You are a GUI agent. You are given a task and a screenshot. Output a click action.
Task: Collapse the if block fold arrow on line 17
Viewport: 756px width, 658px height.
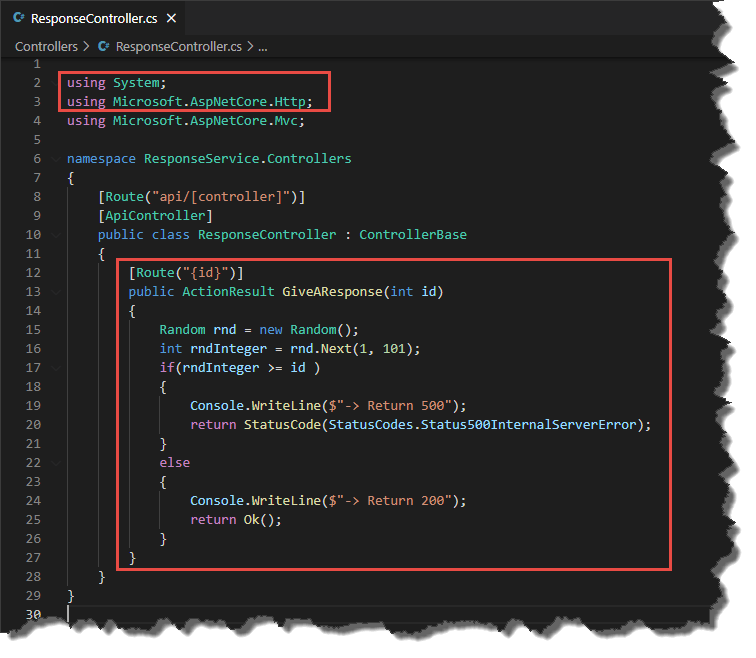[x=56, y=368]
